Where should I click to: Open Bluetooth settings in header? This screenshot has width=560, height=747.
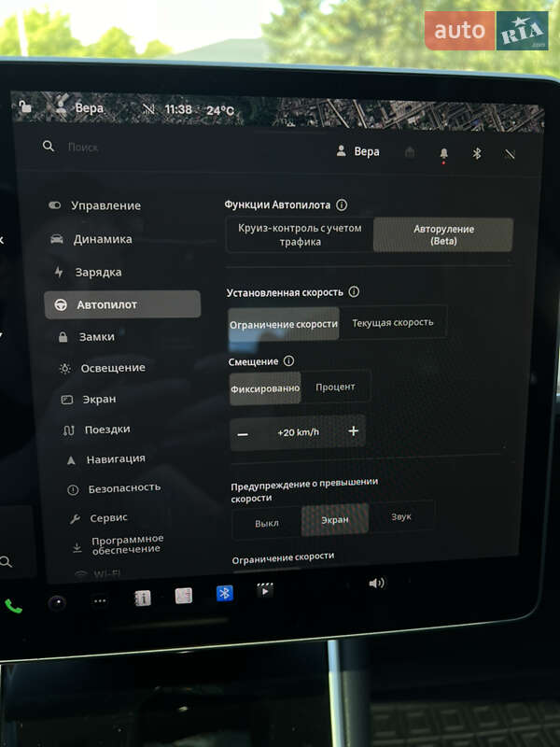coord(476,153)
